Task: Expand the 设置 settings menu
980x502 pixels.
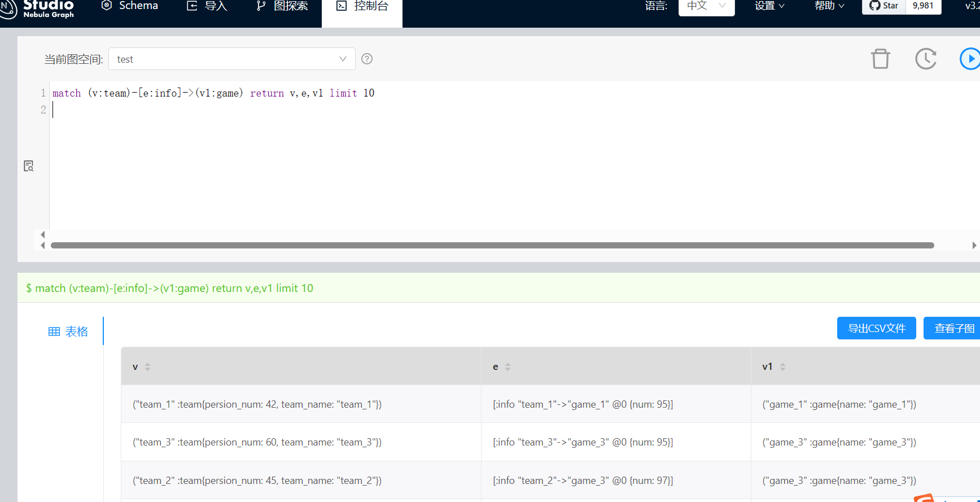Action: (x=769, y=6)
